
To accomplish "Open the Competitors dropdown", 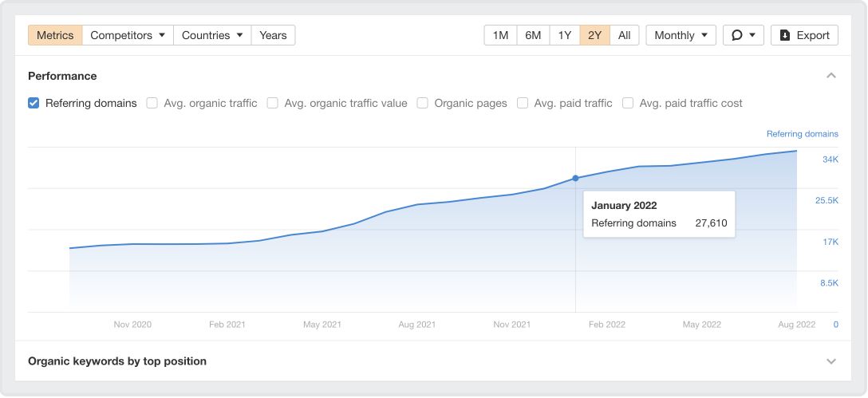I will click(128, 35).
